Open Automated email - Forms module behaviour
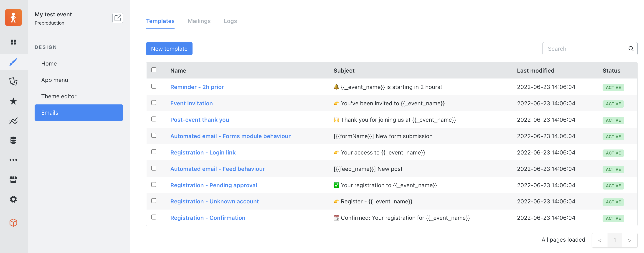The image size is (644, 253). click(230, 136)
